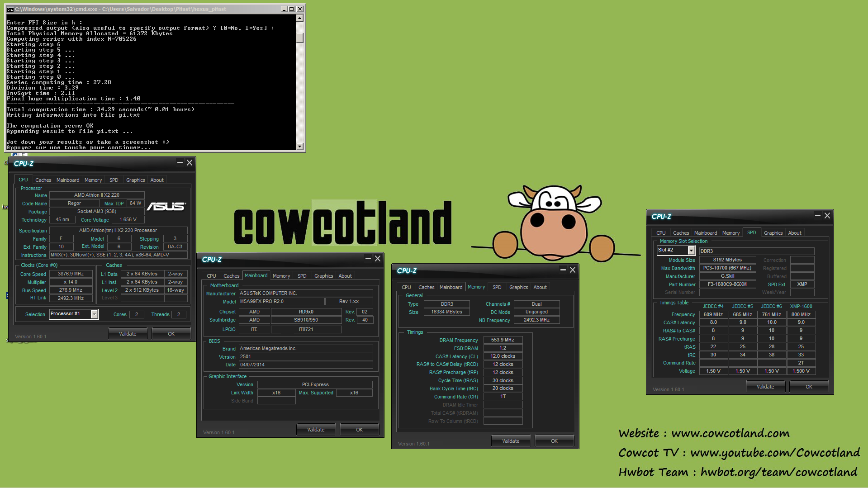The height and width of the screenshot is (488, 868).
Task: Click OK in the Mainboard CPU-Z window
Action: click(x=359, y=430)
